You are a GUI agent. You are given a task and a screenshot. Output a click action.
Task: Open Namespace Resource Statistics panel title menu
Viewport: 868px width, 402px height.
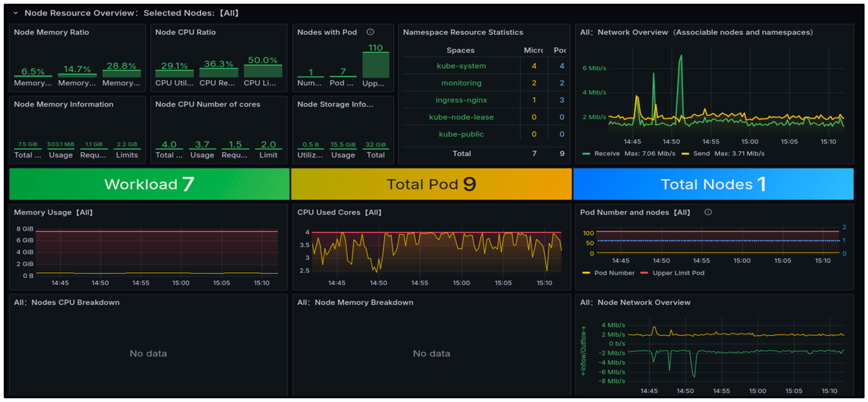(x=463, y=32)
